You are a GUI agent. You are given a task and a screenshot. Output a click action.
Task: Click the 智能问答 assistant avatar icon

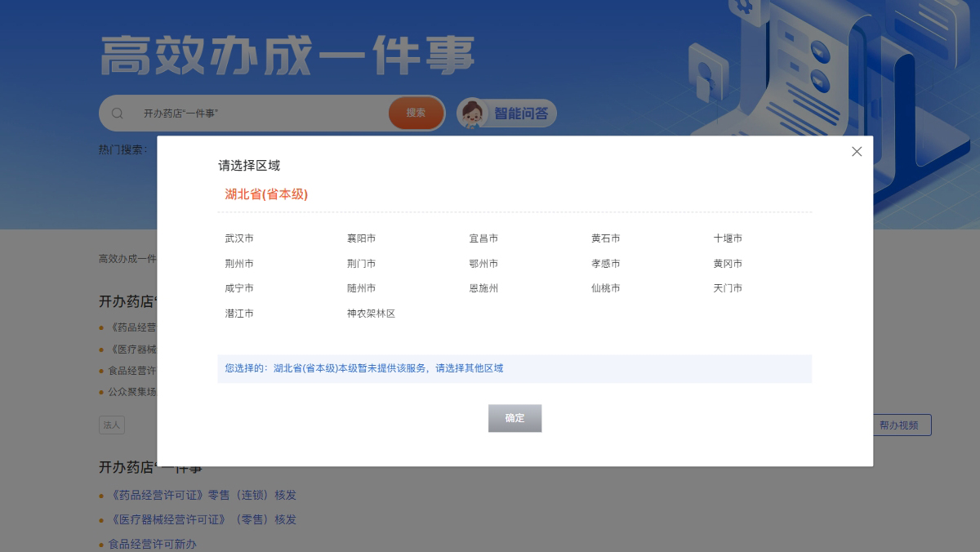[470, 113]
